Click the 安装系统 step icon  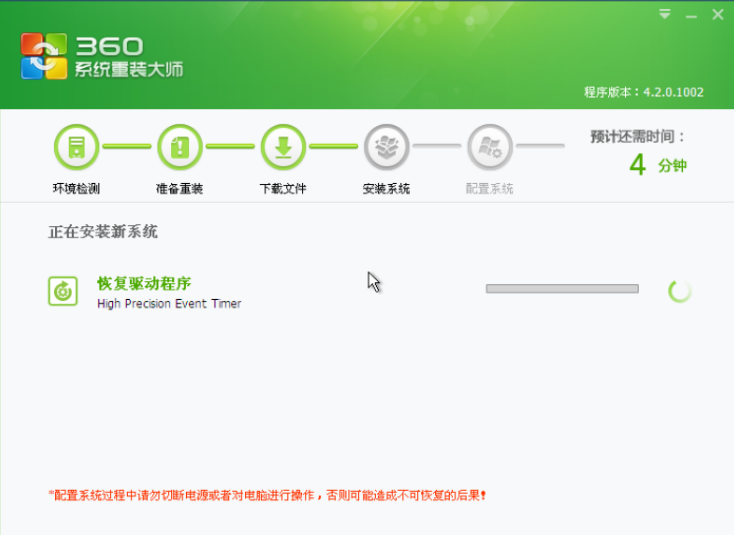(x=387, y=147)
